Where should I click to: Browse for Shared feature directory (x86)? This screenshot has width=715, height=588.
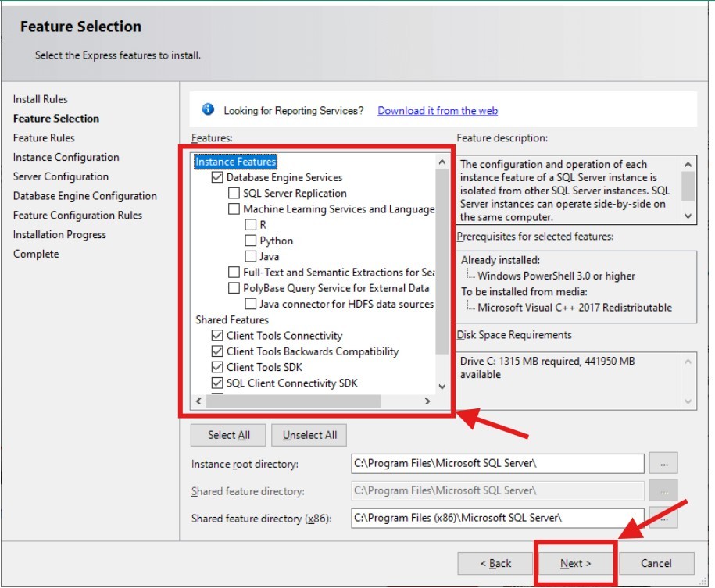coord(663,518)
